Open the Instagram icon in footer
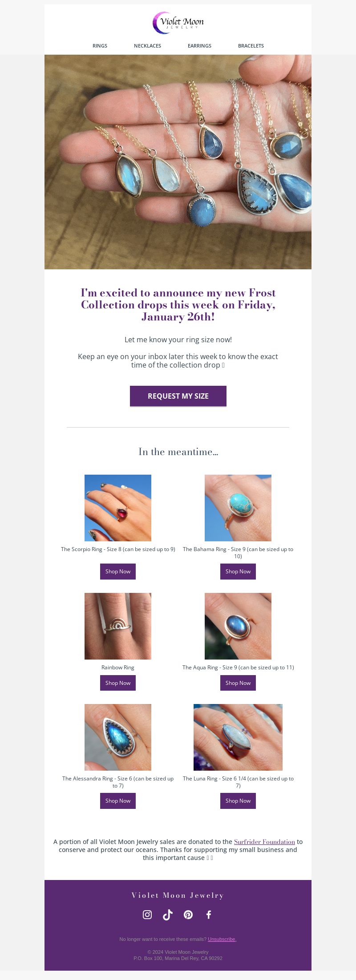This screenshot has height=980, width=356. coord(147,914)
